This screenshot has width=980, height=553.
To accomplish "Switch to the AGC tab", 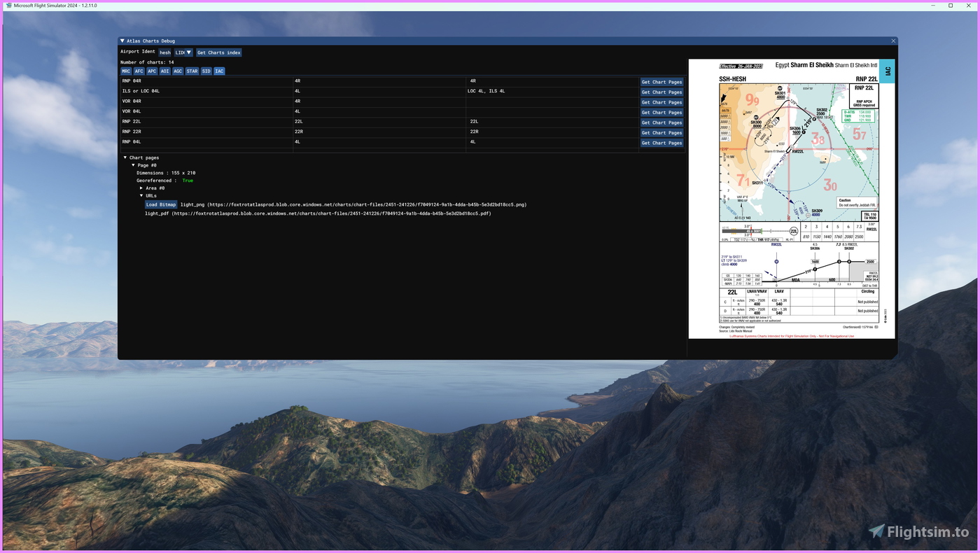I will (178, 71).
